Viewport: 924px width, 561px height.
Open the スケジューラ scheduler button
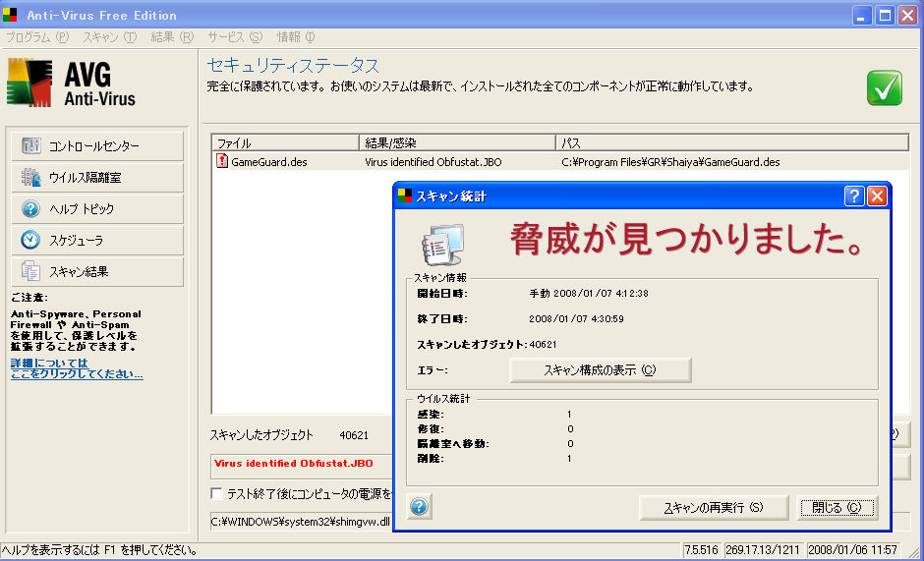(x=97, y=241)
